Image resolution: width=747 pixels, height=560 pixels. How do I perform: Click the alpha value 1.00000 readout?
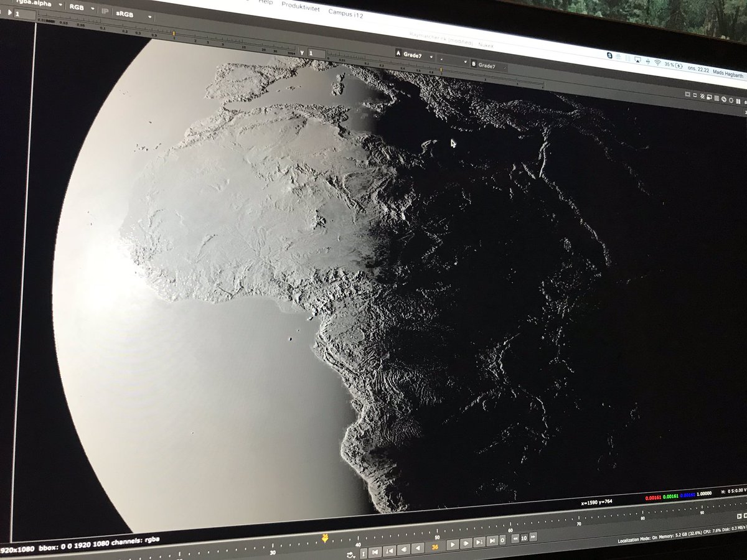click(704, 494)
